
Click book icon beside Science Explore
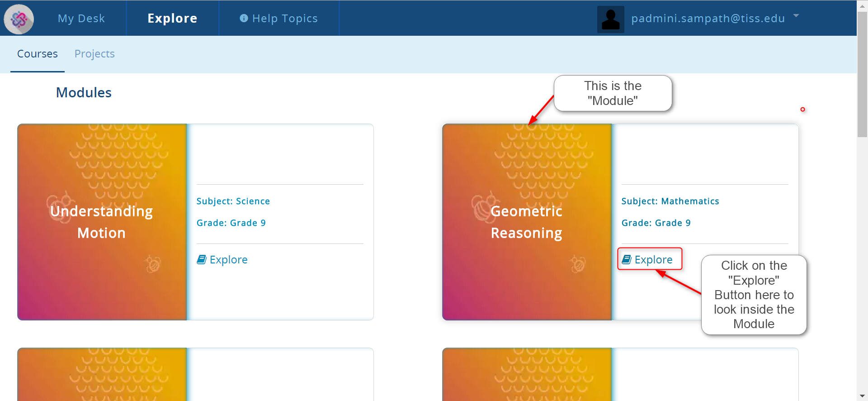tap(201, 259)
